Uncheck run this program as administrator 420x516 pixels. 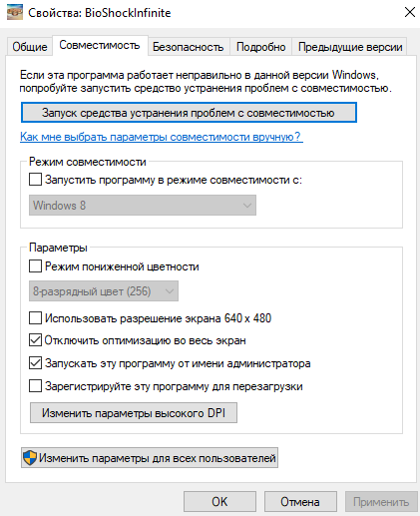35,363
